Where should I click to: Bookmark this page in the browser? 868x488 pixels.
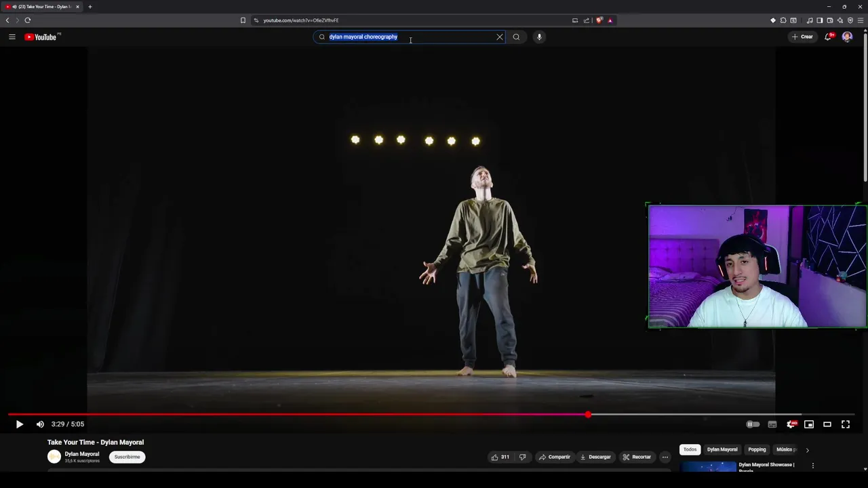pyautogui.click(x=243, y=20)
